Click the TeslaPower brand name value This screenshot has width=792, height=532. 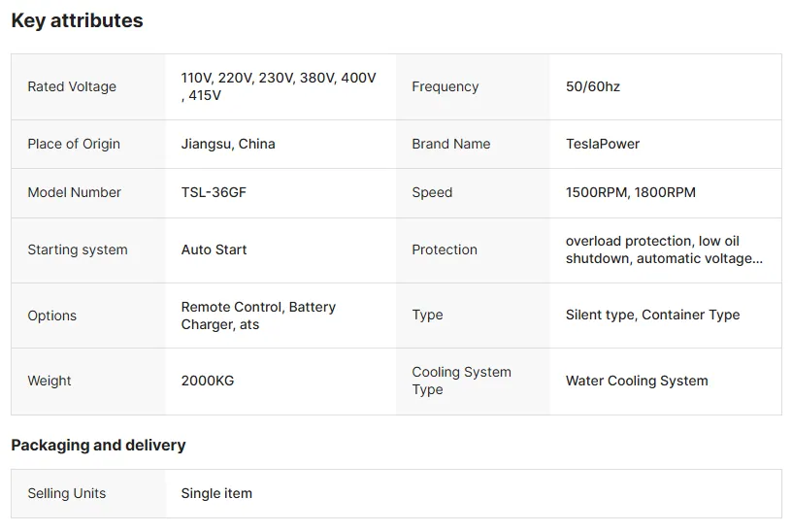coord(603,144)
